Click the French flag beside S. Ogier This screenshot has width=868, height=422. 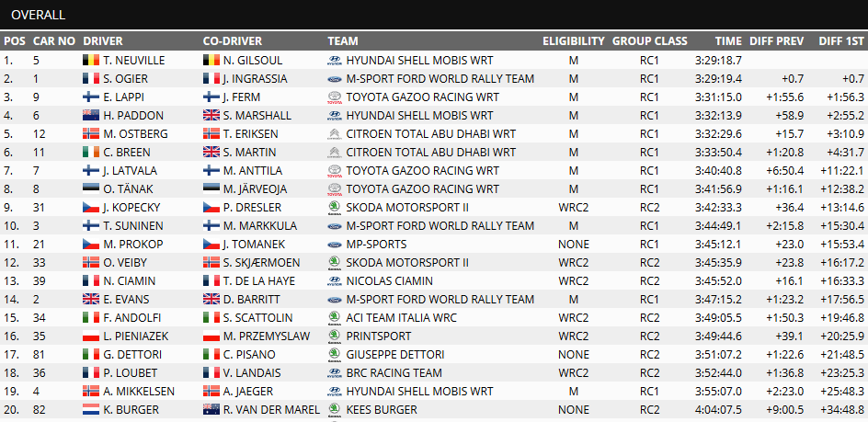pyautogui.click(x=91, y=79)
